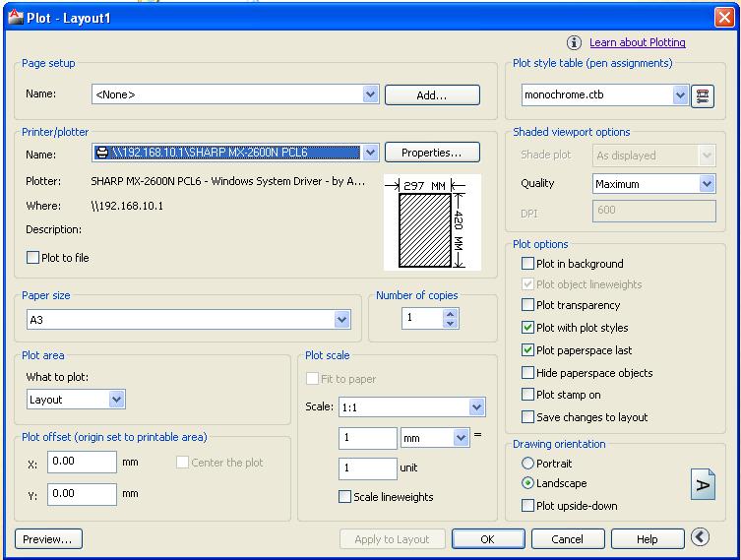Click the information icon beside Learn about Plotting
The image size is (741, 560).
pos(574,42)
